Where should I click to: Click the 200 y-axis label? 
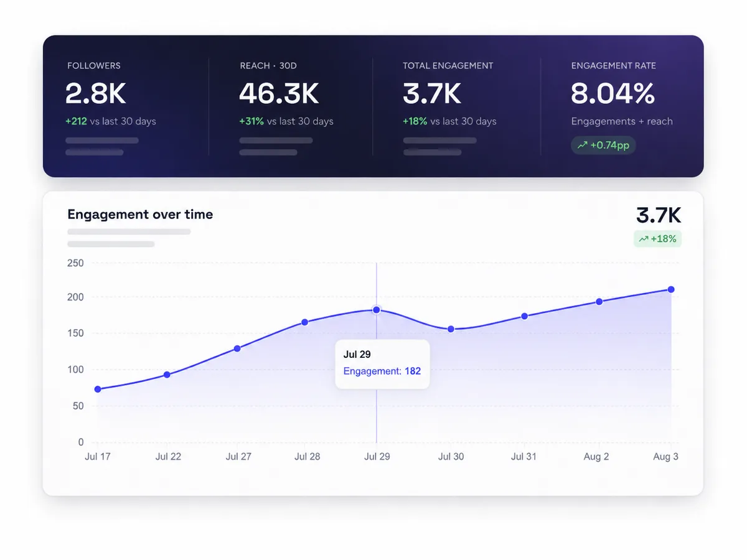(75, 297)
